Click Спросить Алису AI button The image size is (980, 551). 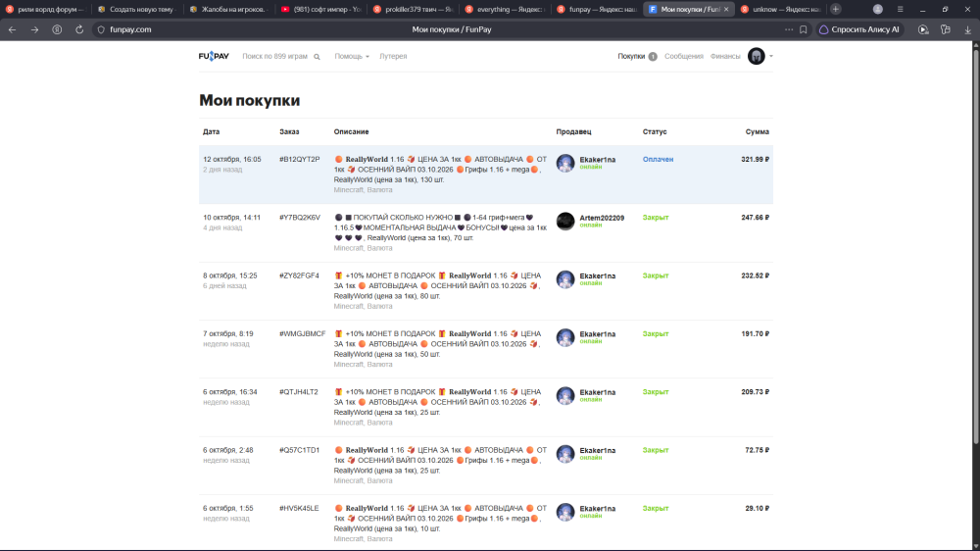859,29
